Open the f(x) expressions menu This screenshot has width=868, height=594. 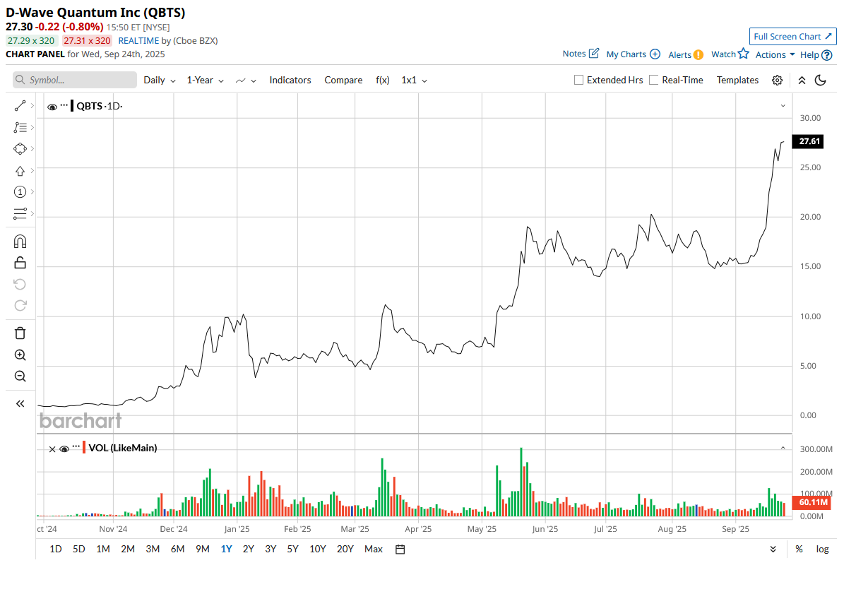383,81
